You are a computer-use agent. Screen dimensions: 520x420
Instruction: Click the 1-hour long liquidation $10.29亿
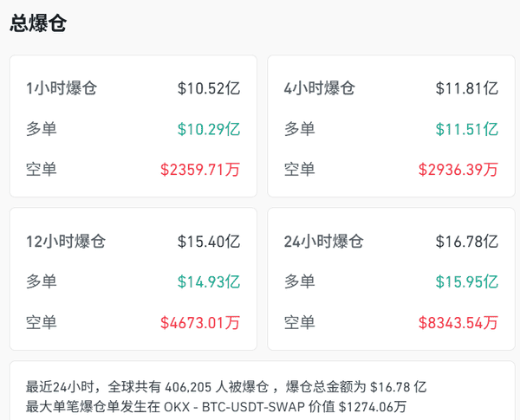(209, 129)
